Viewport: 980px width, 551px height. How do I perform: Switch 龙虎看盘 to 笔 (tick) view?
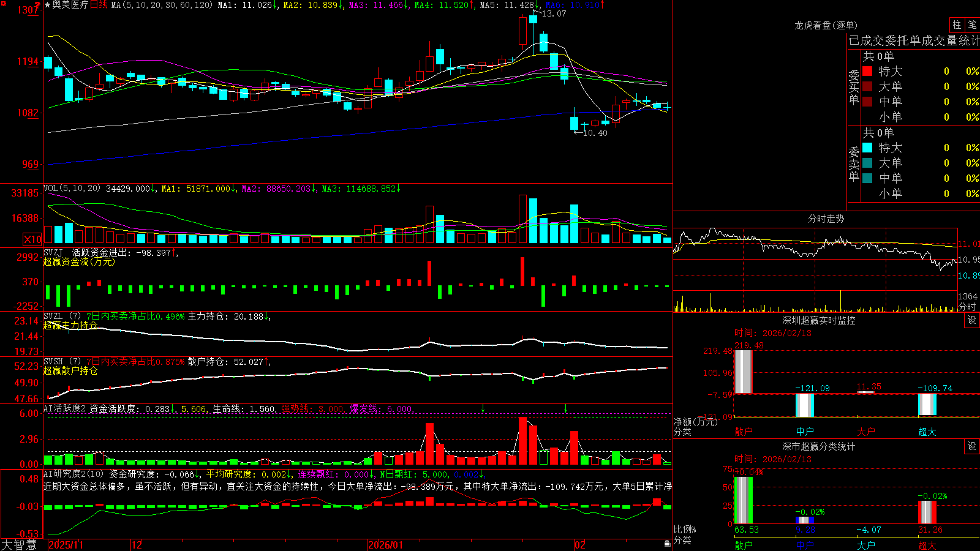[x=972, y=25]
